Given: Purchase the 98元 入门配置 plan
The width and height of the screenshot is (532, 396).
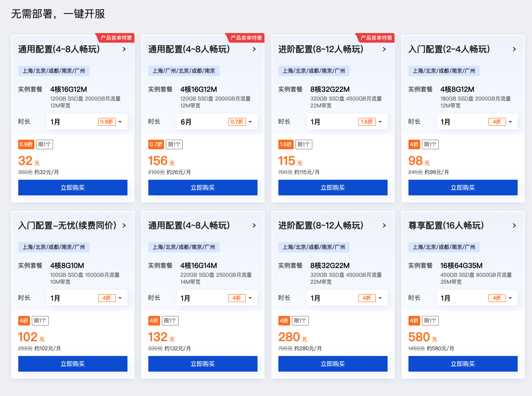Looking at the screenshot, I should [x=463, y=188].
